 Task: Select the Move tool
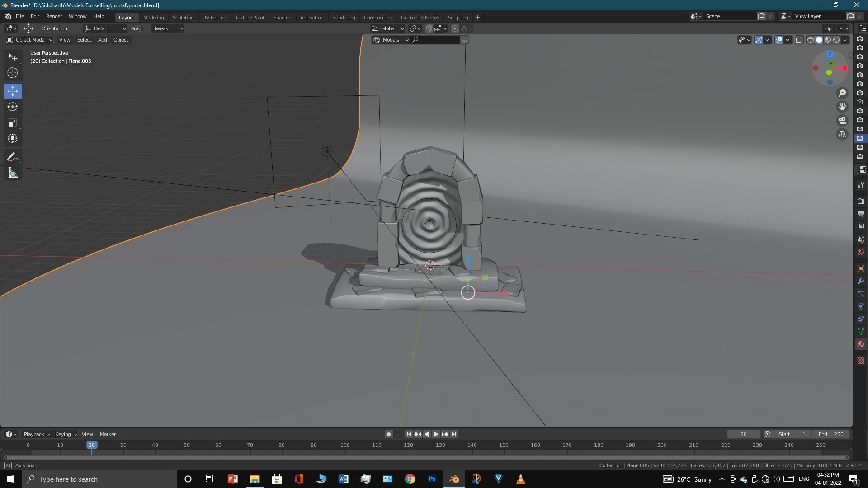(13, 91)
